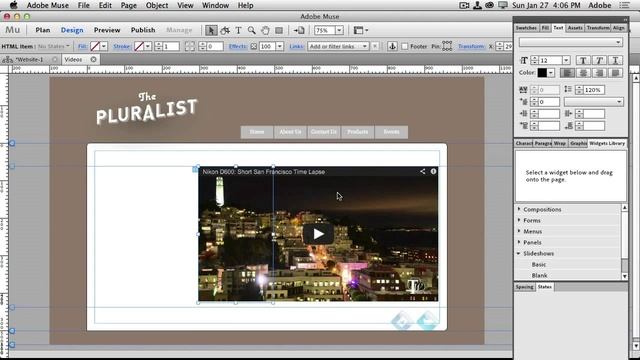Click the anchor link icon

pos(392,46)
